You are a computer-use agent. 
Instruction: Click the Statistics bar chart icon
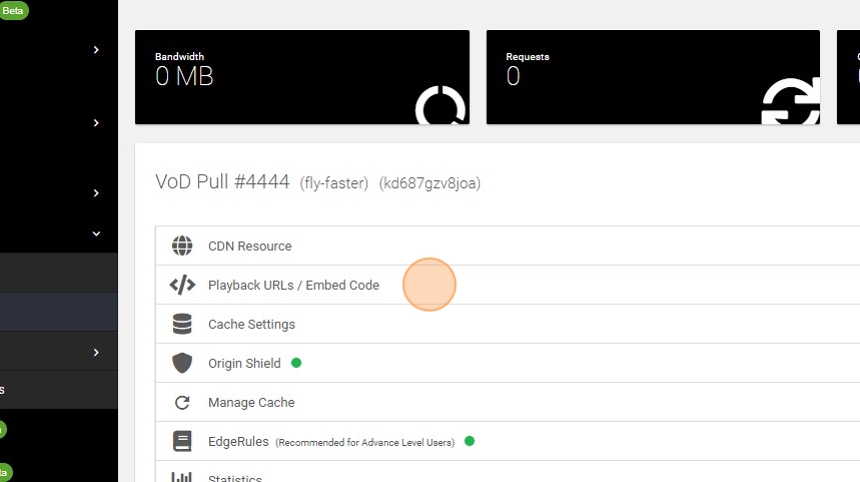coord(182,477)
